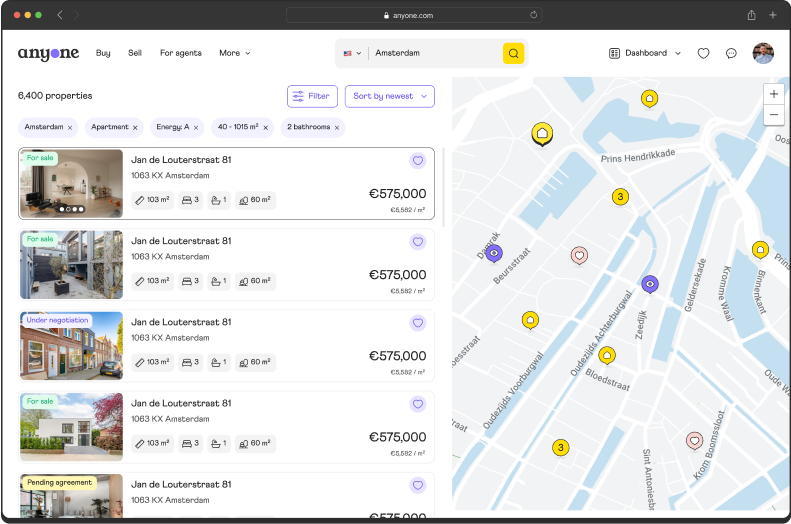Select the large highlighted house map pin
This screenshot has height=524, width=791.
542,133
